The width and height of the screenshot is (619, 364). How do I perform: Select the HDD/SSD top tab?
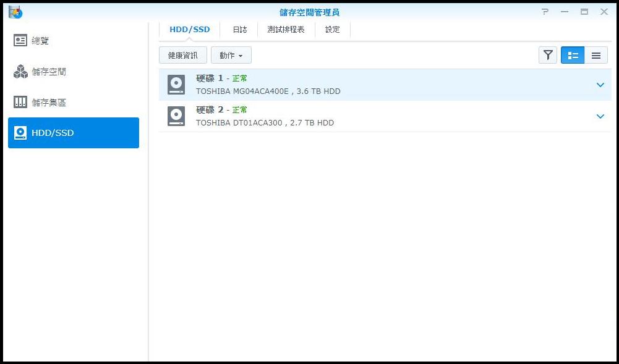pyautogui.click(x=190, y=30)
